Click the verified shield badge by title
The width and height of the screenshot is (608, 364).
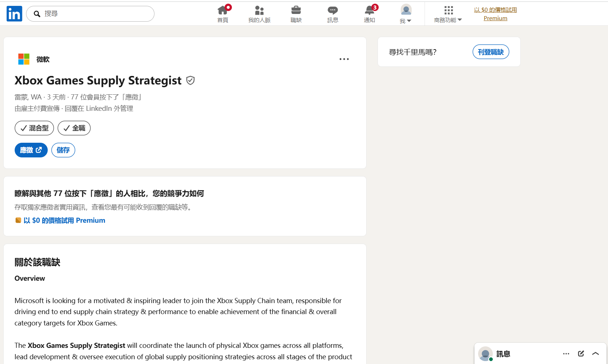click(x=190, y=80)
